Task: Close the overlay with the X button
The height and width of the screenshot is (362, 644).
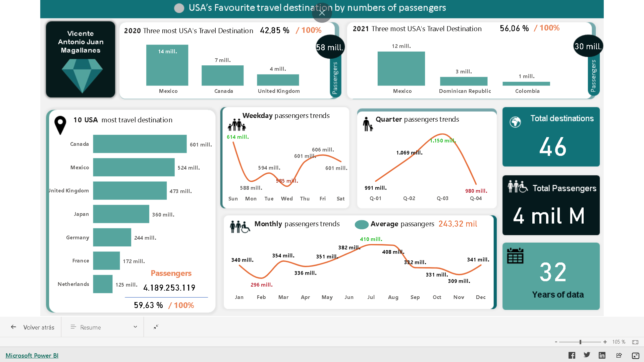Action: coord(322,13)
